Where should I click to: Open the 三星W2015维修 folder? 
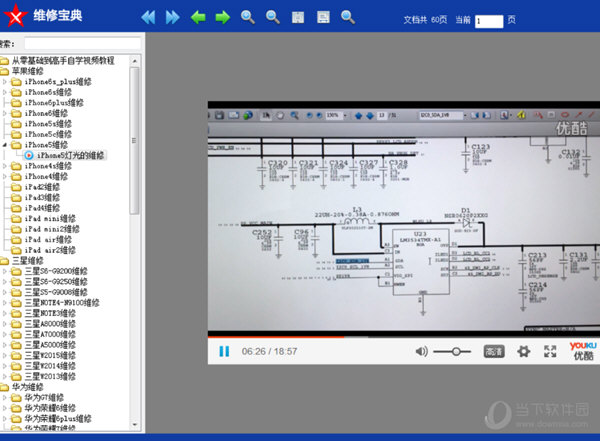click(x=50, y=355)
